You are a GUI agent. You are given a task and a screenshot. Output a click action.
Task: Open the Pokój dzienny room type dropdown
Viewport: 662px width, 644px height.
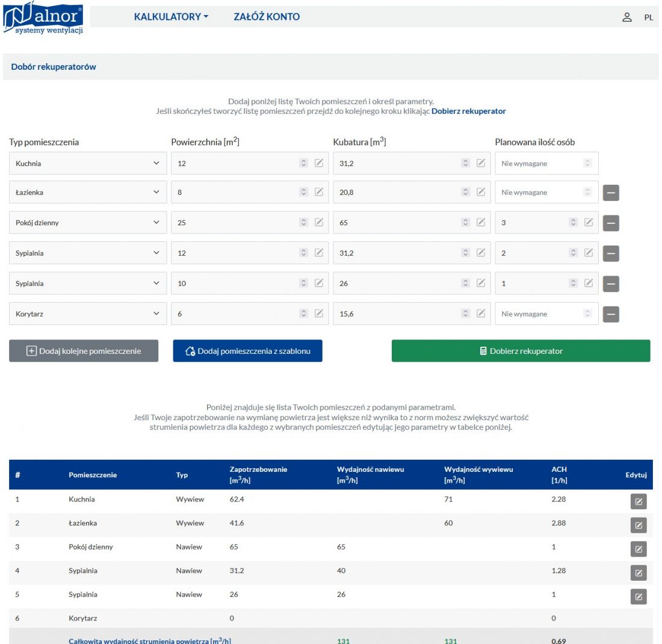point(88,223)
